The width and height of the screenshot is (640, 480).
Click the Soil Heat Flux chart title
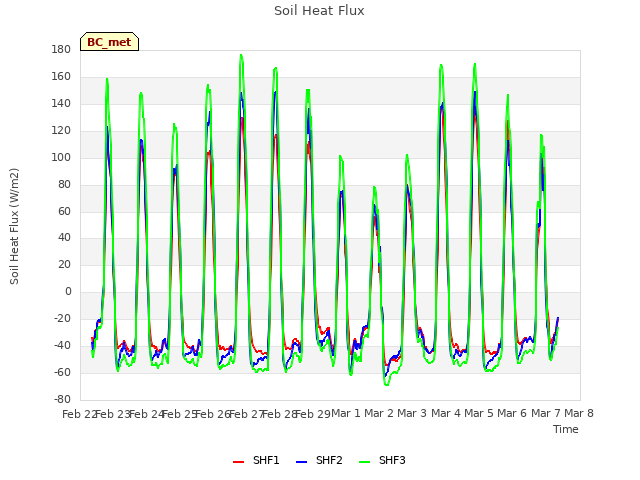point(319,11)
